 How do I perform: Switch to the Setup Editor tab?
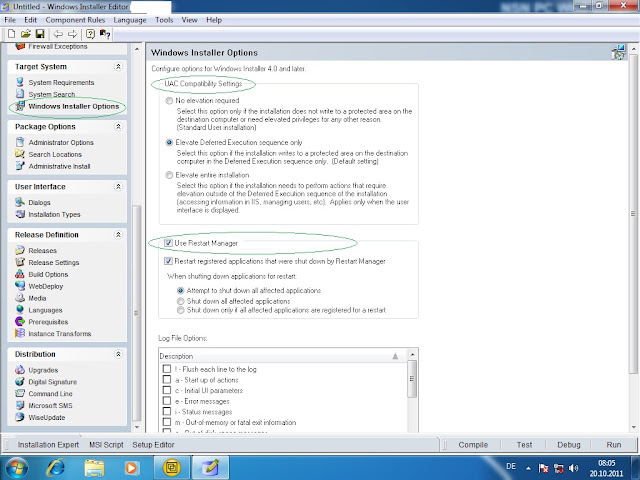(x=153, y=445)
